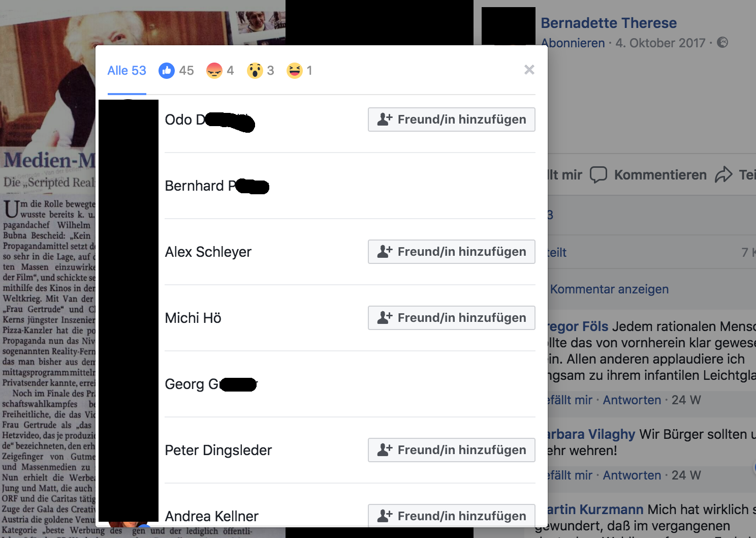Add Michi Hö as a friend
756x538 pixels.
point(452,318)
